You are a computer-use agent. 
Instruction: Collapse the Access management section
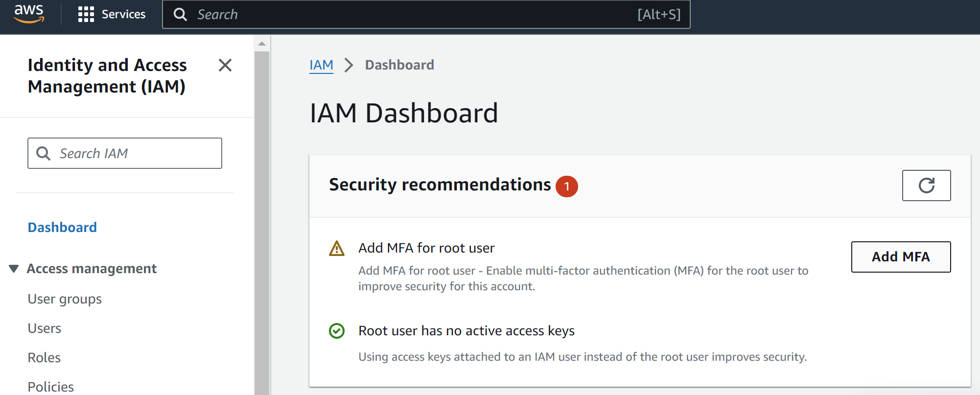14,269
